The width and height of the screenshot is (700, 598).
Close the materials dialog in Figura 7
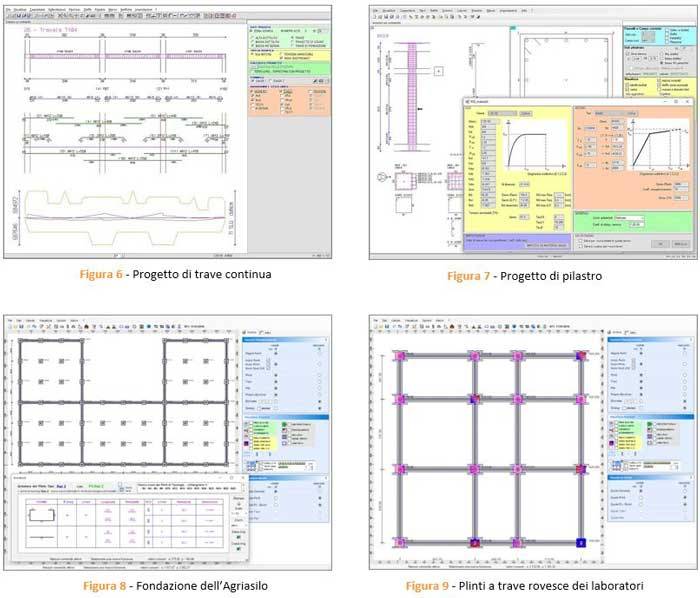coord(688,102)
